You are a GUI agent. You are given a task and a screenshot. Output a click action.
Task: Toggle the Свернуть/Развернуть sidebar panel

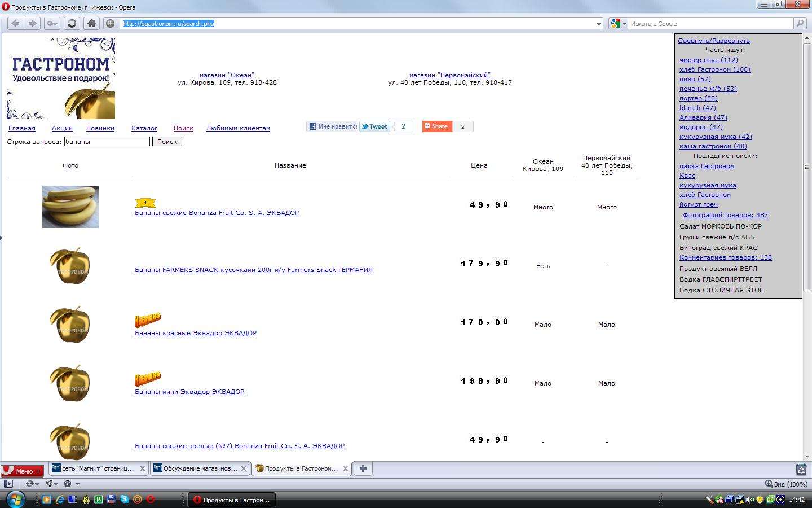tap(714, 41)
